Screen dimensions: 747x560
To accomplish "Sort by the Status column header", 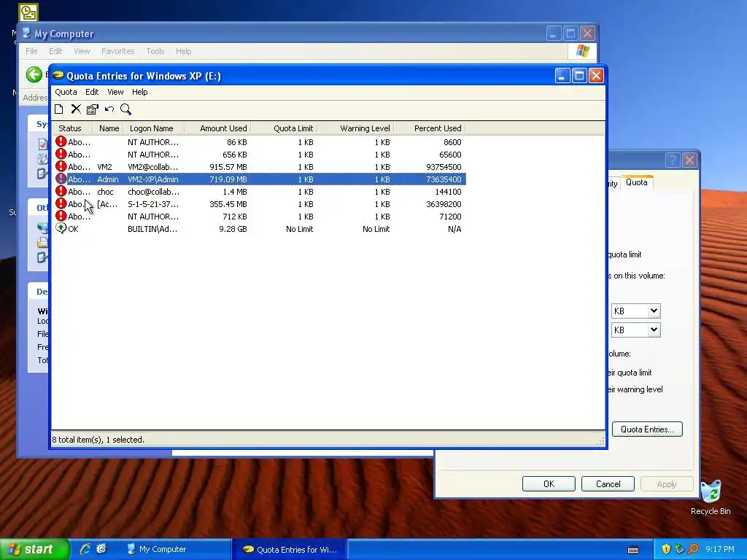I will [72, 128].
